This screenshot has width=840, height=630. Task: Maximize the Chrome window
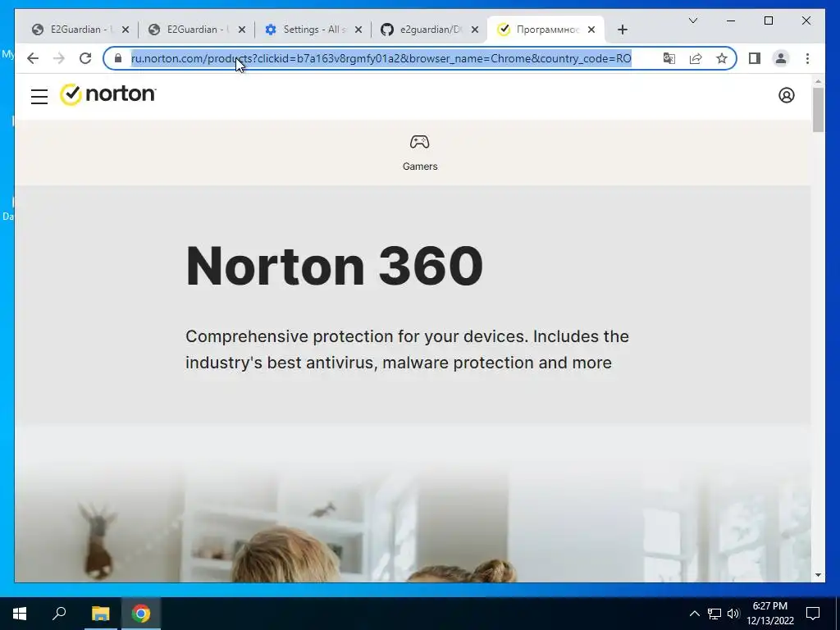pos(768,21)
